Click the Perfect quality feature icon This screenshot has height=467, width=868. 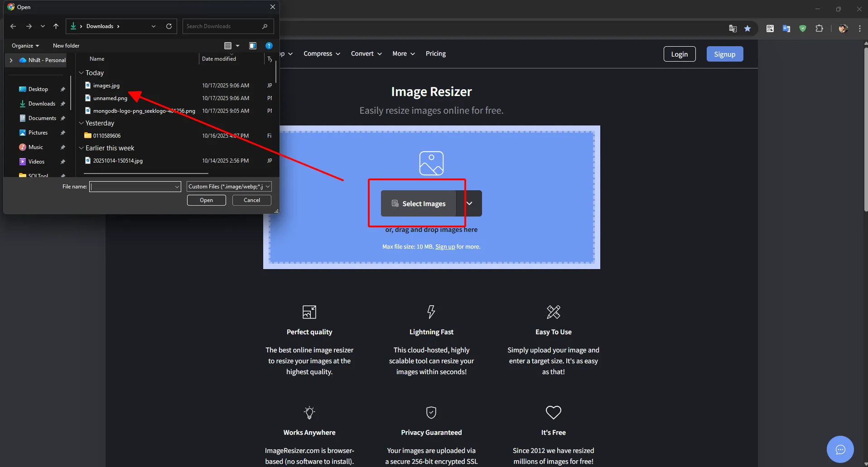tap(309, 312)
